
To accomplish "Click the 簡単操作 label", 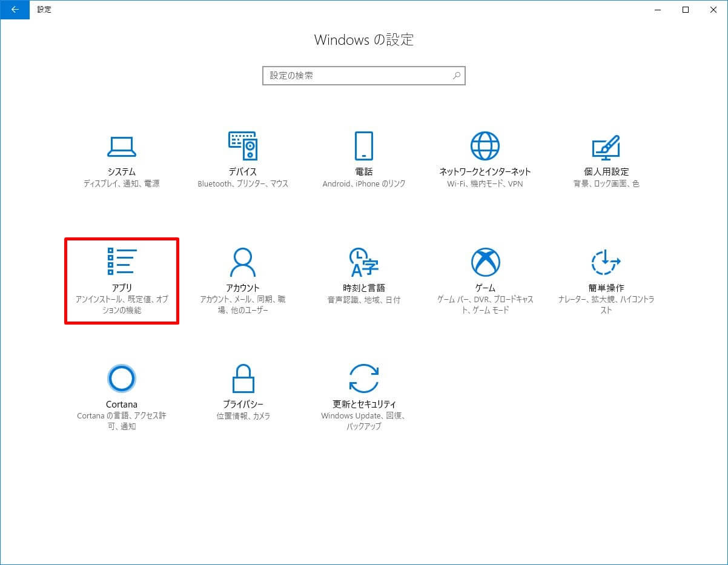I will pos(606,288).
